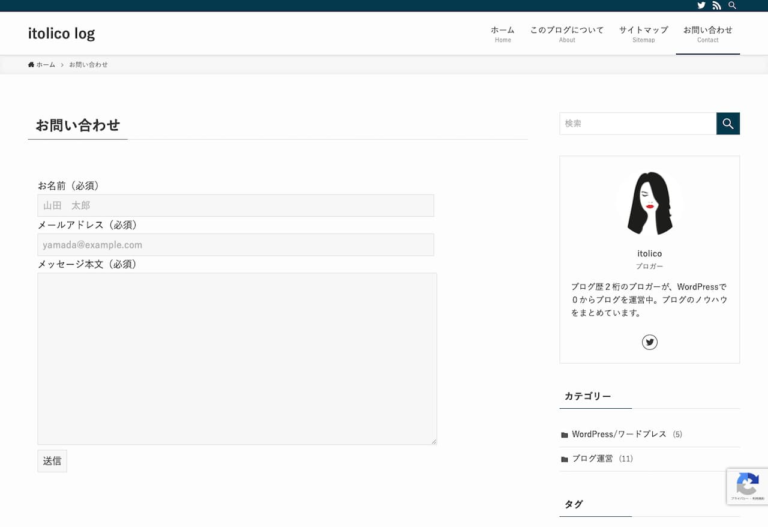Click the search magnifier in top bar
The height and width of the screenshot is (527, 768).
(732, 6)
